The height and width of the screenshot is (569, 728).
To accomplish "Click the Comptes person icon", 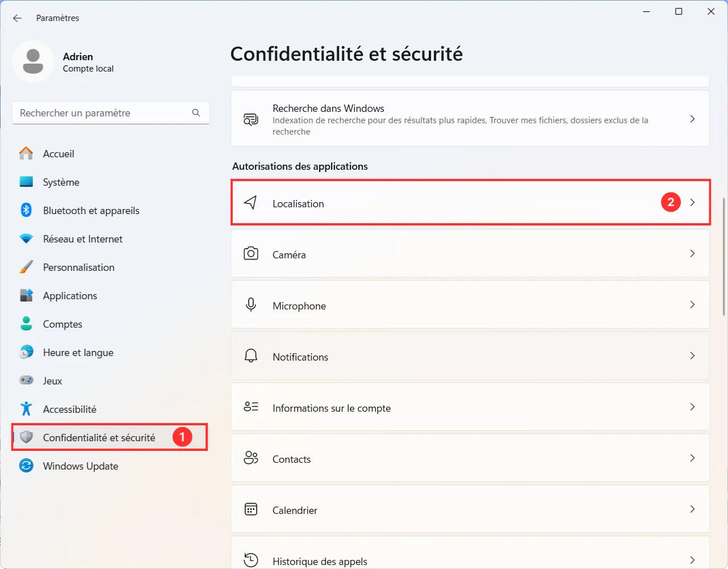I will 26,324.
